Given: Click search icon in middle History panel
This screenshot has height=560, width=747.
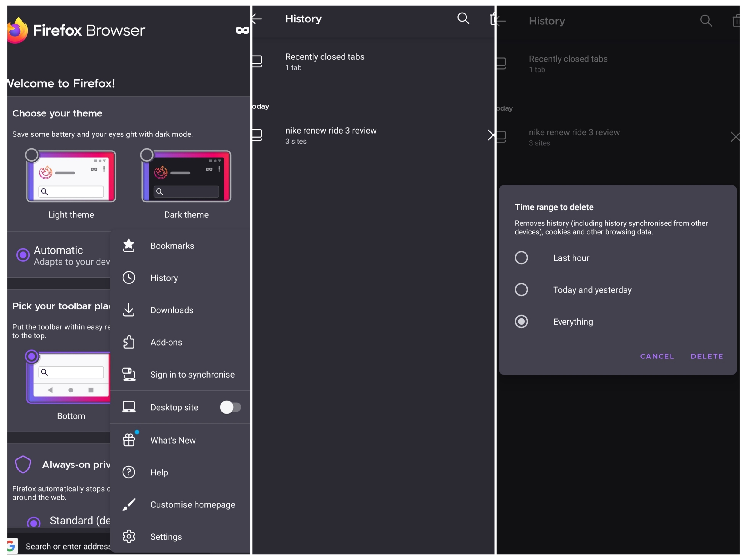Looking at the screenshot, I should point(463,19).
